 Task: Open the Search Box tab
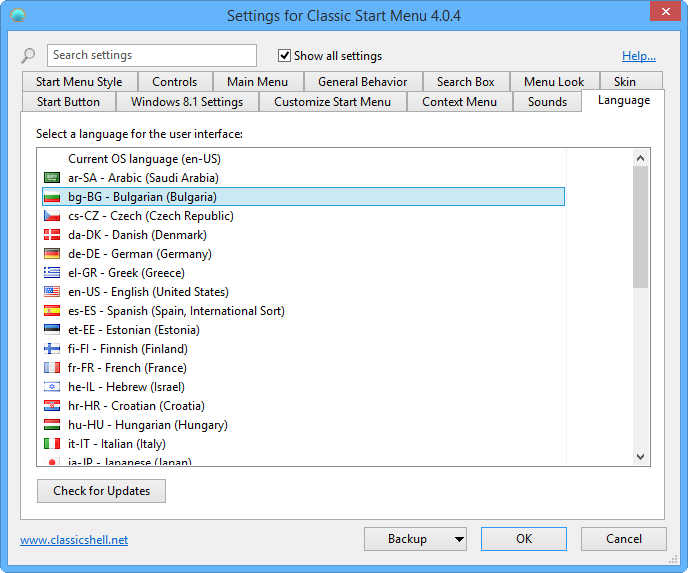[466, 82]
